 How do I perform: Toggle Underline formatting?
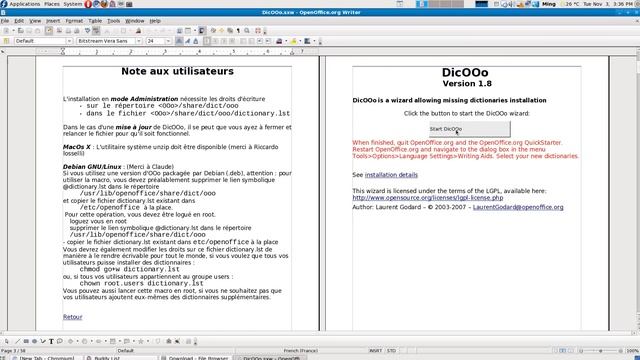click(196, 41)
